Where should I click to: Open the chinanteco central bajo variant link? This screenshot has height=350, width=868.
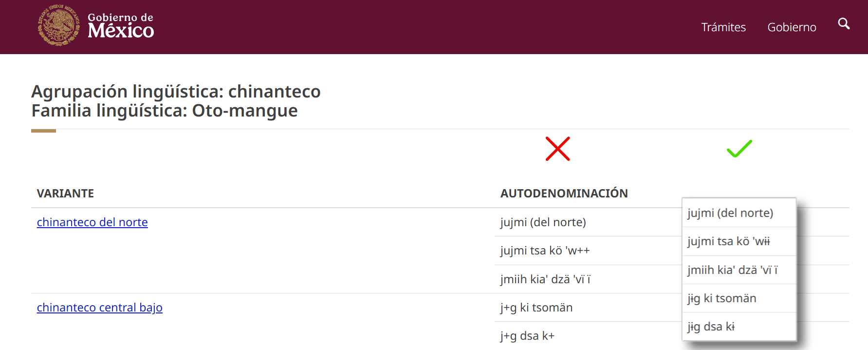(100, 308)
